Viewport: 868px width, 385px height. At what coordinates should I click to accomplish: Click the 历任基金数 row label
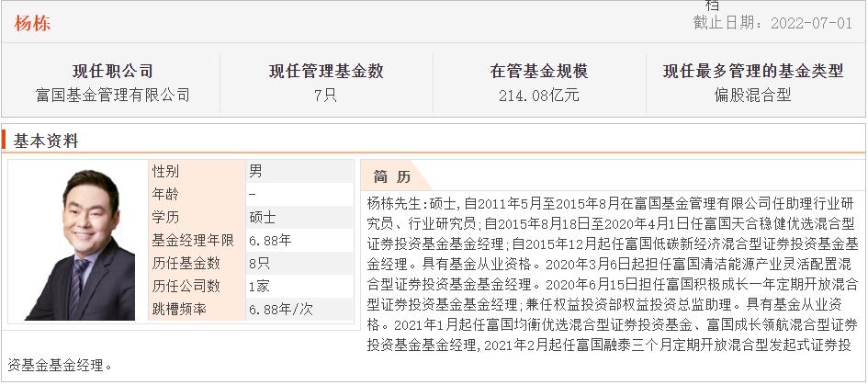tap(186, 263)
